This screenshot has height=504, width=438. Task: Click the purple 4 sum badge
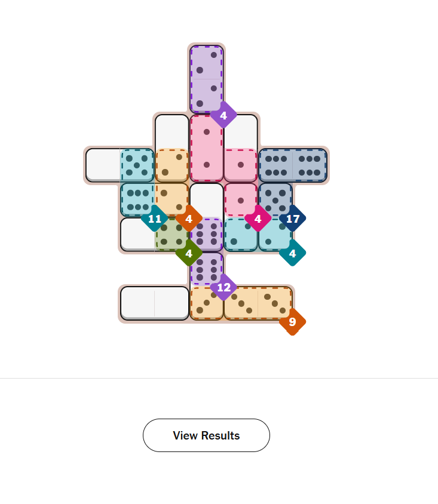223,115
